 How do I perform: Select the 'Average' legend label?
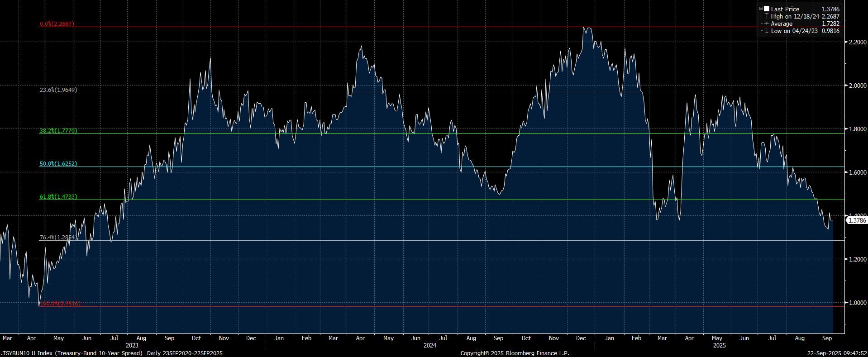pyautogui.click(x=782, y=24)
